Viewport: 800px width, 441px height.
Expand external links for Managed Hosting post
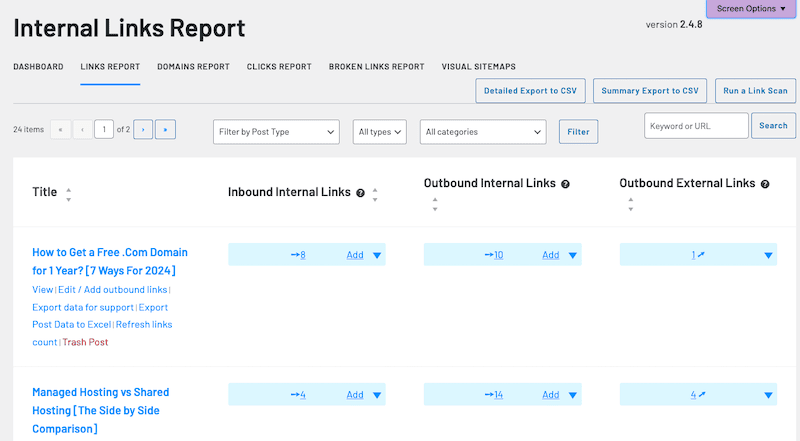(768, 395)
